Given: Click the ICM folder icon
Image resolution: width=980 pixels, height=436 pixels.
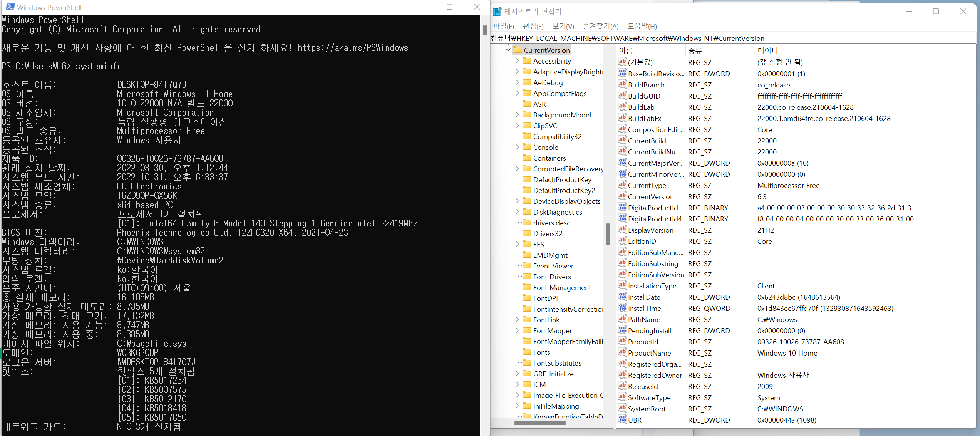Looking at the screenshot, I should (527, 384).
